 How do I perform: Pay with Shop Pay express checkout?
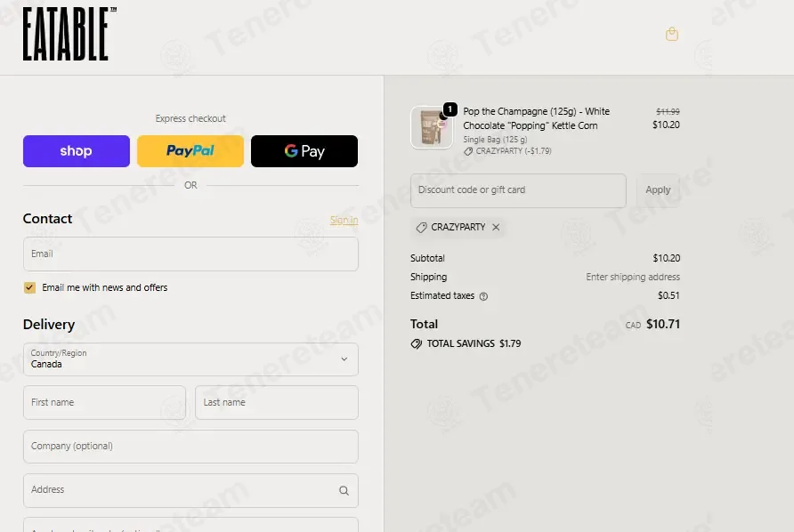pos(77,151)
